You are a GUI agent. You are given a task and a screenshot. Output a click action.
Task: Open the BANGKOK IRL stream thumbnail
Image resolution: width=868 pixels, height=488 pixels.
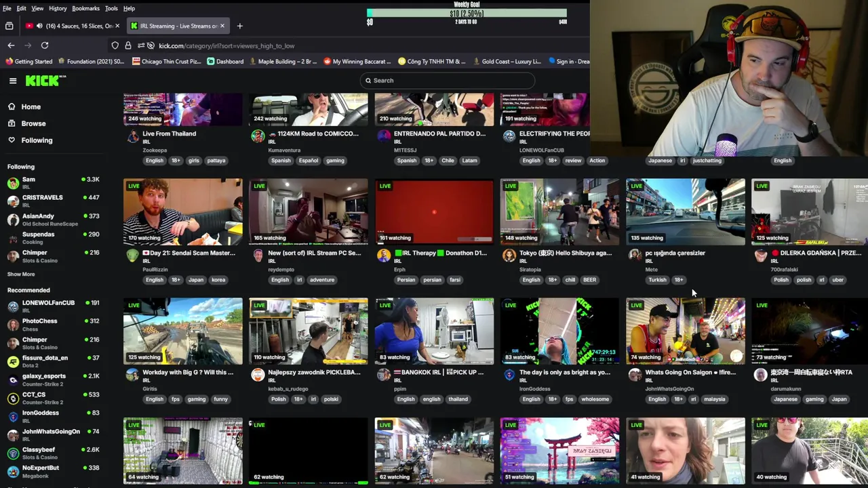[x=434, y=331]
